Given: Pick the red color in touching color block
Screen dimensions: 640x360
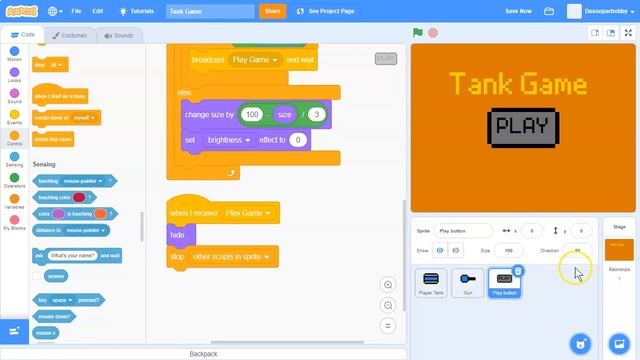Looking at the screenshot, I should tap(79, 198).
